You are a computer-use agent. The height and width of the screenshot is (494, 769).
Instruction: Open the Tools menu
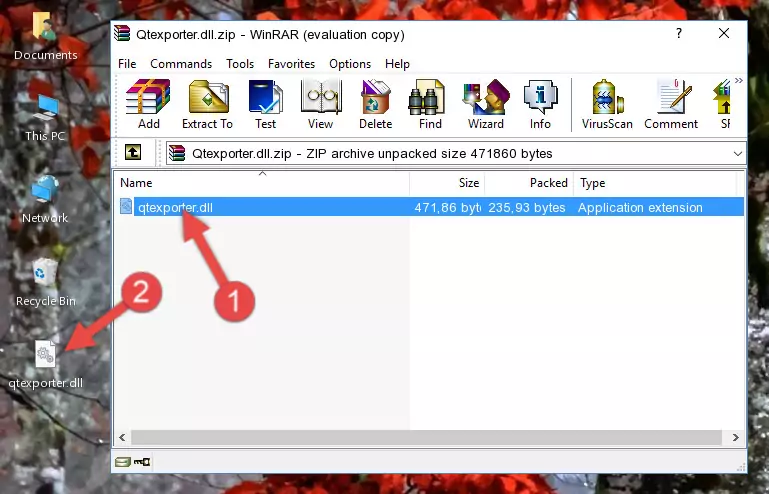(x=240, y=64)
